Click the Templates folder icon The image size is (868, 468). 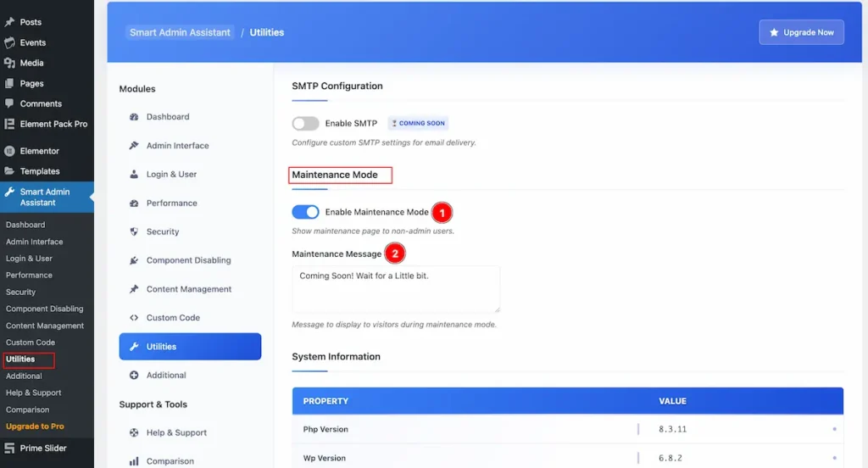(x=9, y=171)
